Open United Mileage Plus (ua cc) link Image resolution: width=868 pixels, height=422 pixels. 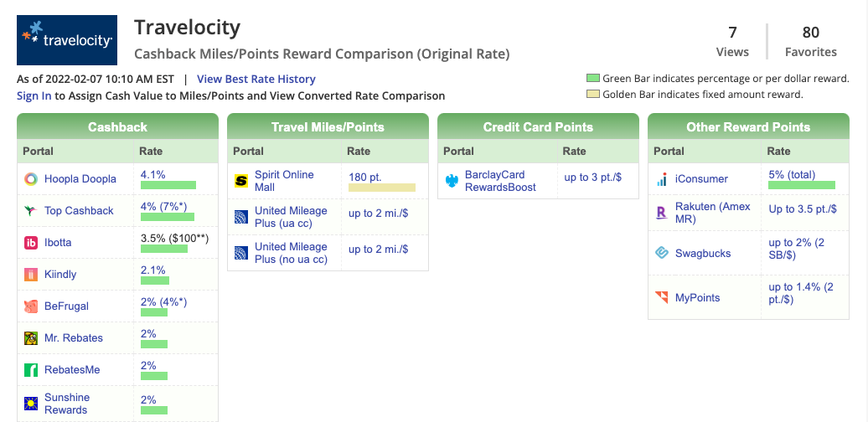coord(291,217)
